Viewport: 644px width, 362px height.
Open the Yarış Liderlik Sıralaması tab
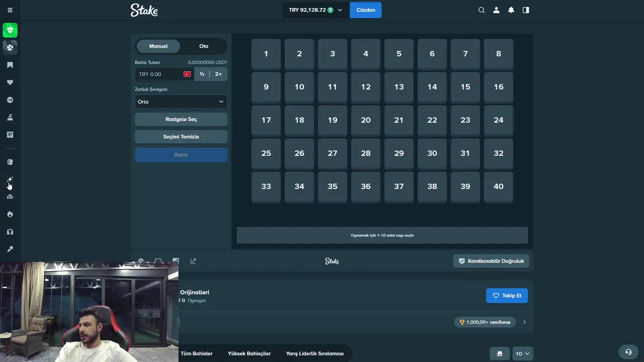coord(315,353)
